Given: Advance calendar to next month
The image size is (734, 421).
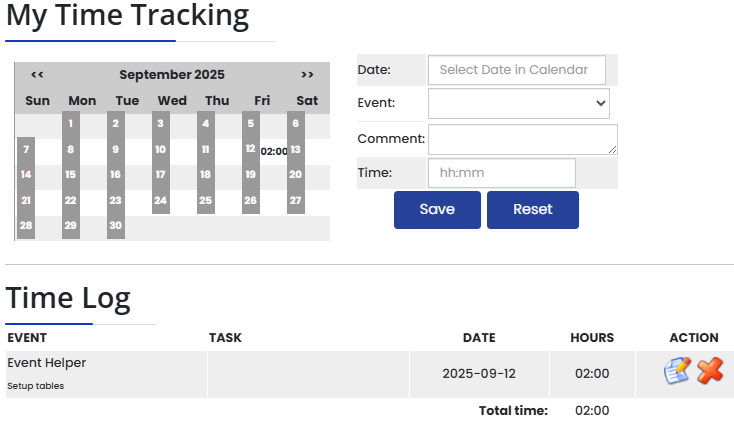Looking at the screenshot, I should 307,75.
